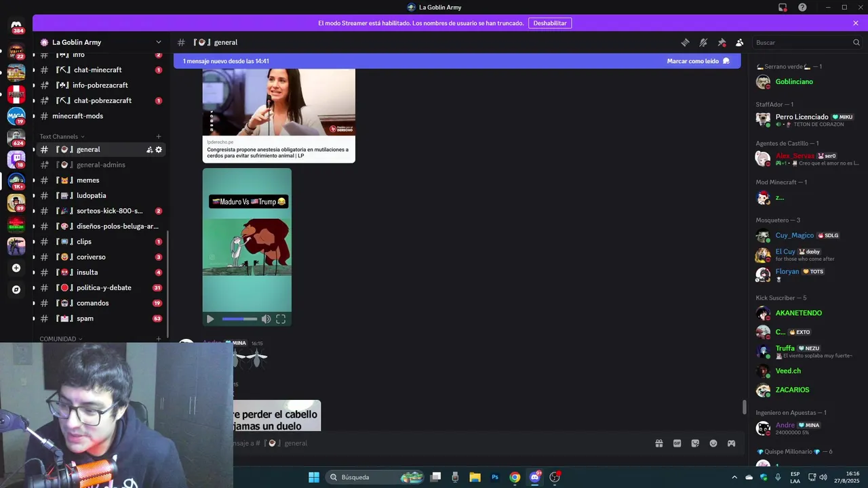Toggle channel notification mute bell icon
This screenshot has height=488, width=868.
pos(703,42)
